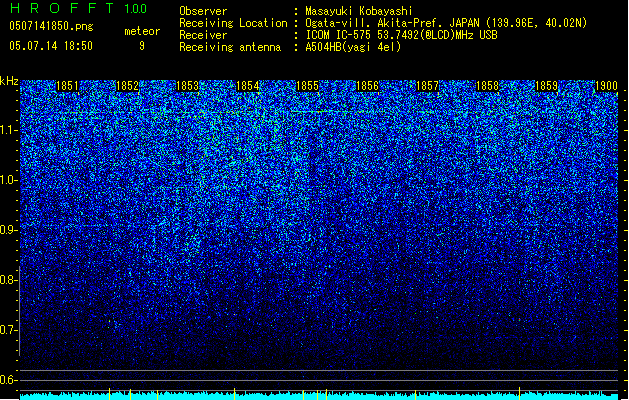Click the "Receiving Location" label
The height and width of the screenshot is (400, 629).
click(x=233, y=23)
